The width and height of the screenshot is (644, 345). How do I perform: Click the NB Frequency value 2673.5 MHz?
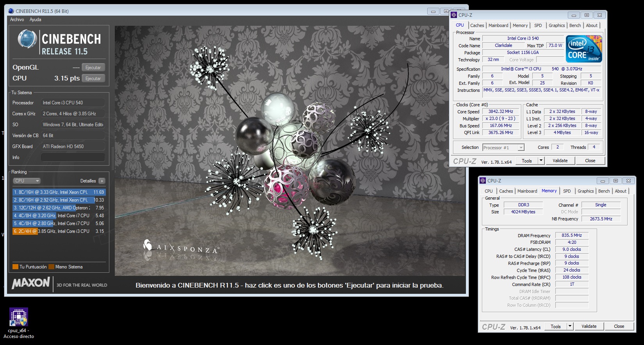601,219
